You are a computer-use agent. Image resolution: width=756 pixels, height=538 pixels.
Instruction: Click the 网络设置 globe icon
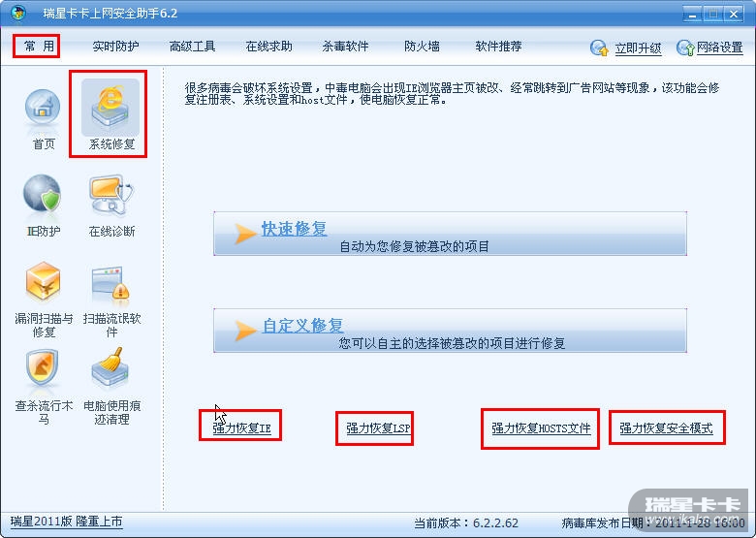tap(684, 47)
